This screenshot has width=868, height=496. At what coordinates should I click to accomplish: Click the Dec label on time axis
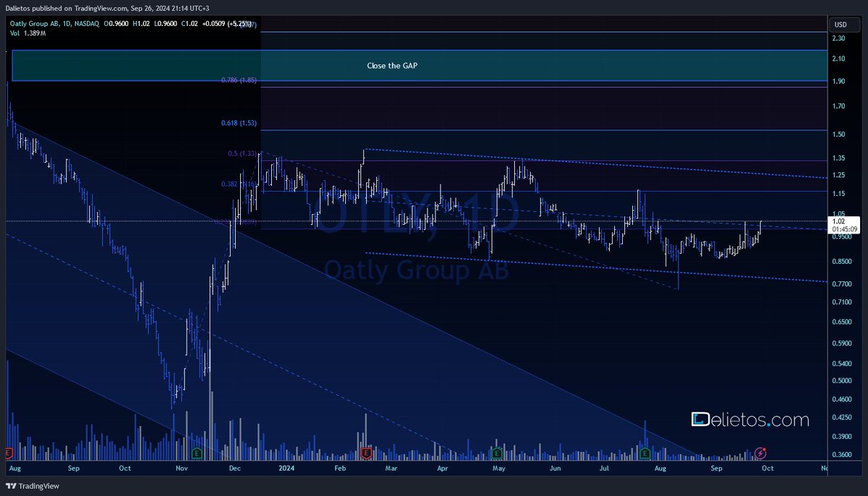tap(234, 469)
